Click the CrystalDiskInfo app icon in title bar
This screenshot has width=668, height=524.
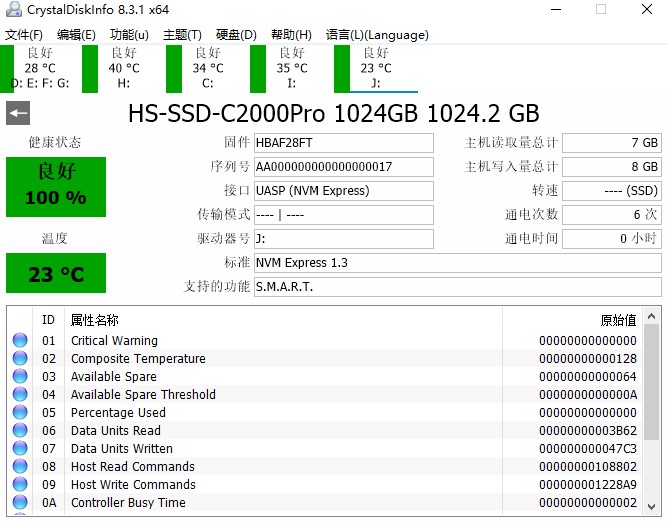click(14, 9)
